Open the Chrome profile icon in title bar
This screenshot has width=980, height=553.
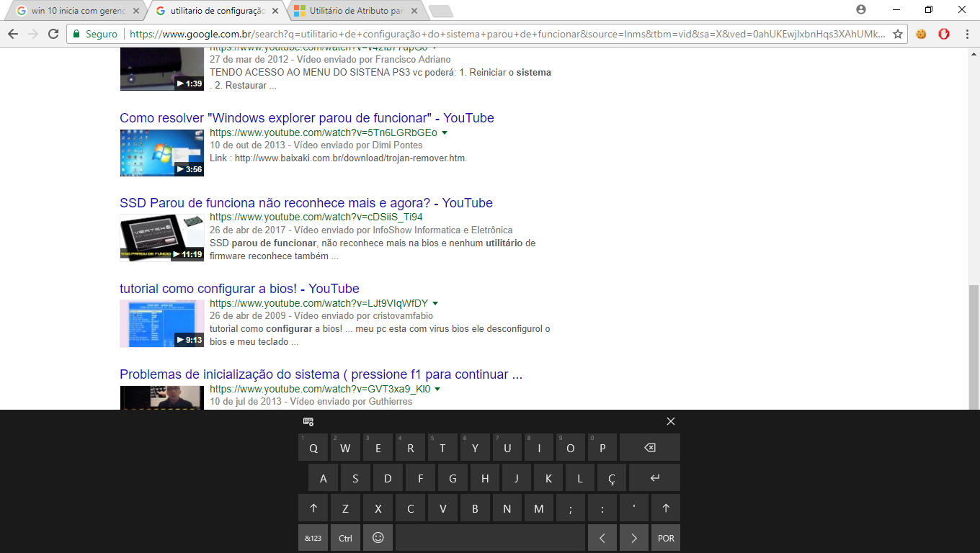(861, 9)
